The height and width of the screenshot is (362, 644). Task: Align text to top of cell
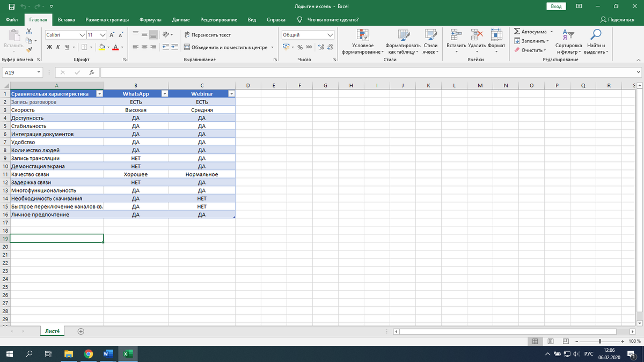[136, 34]
